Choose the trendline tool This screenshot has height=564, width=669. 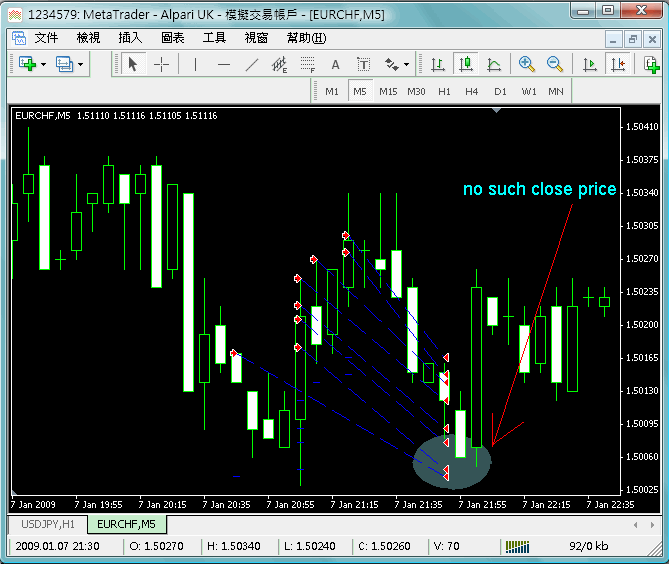pyautogui.click(x=252, y=65)
